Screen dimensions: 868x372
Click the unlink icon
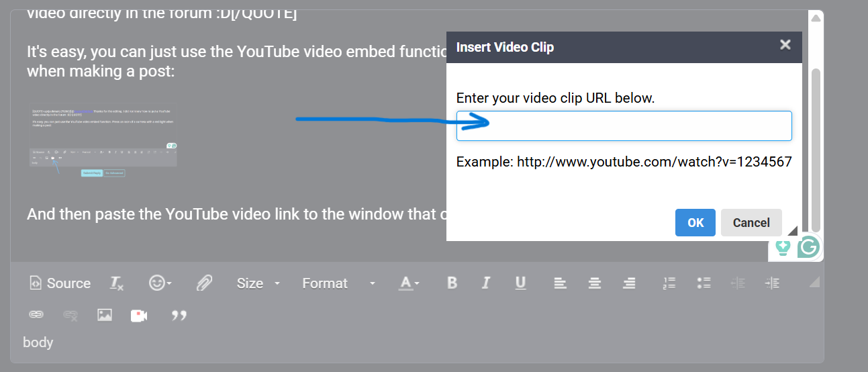pos(70,315)
